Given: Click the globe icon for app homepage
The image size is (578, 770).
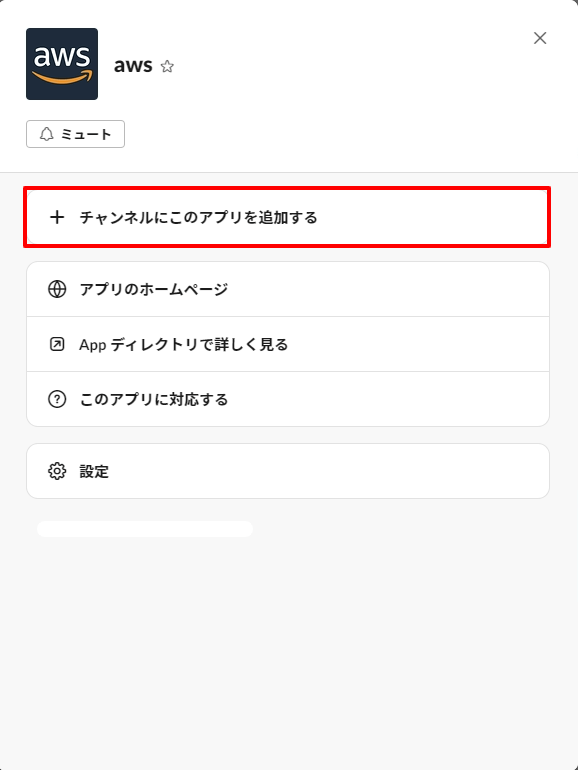Looking at the screenshot, I should 57,289.
